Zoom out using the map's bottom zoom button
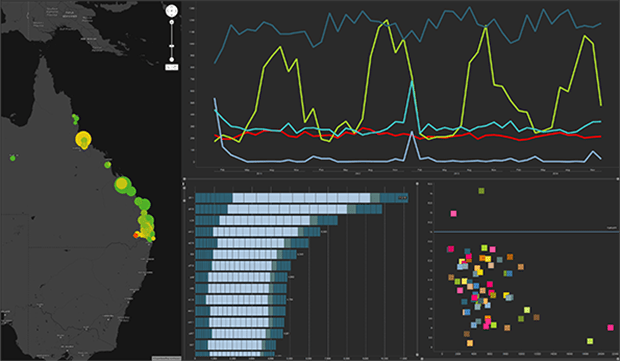This screenshot has width=620, height=361. tap(172, 59)
